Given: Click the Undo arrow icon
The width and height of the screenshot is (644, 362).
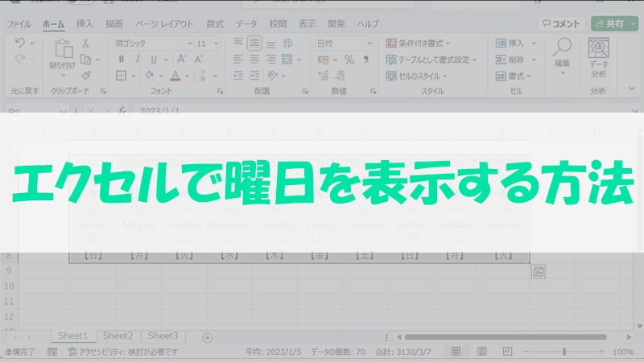Looking at the screenshot, I should pyautogui.click(x=21, y=43).
